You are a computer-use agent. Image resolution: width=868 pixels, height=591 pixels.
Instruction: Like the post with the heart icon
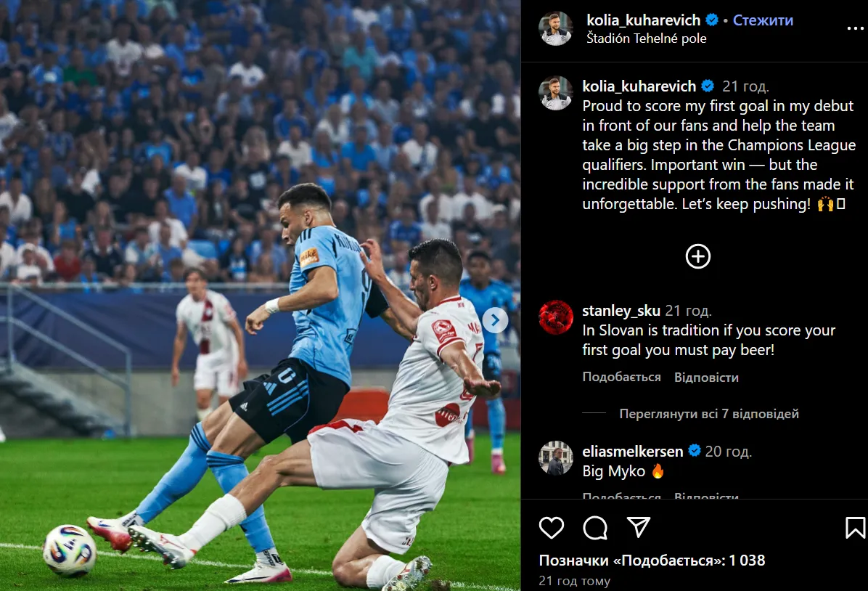[552, 527]
